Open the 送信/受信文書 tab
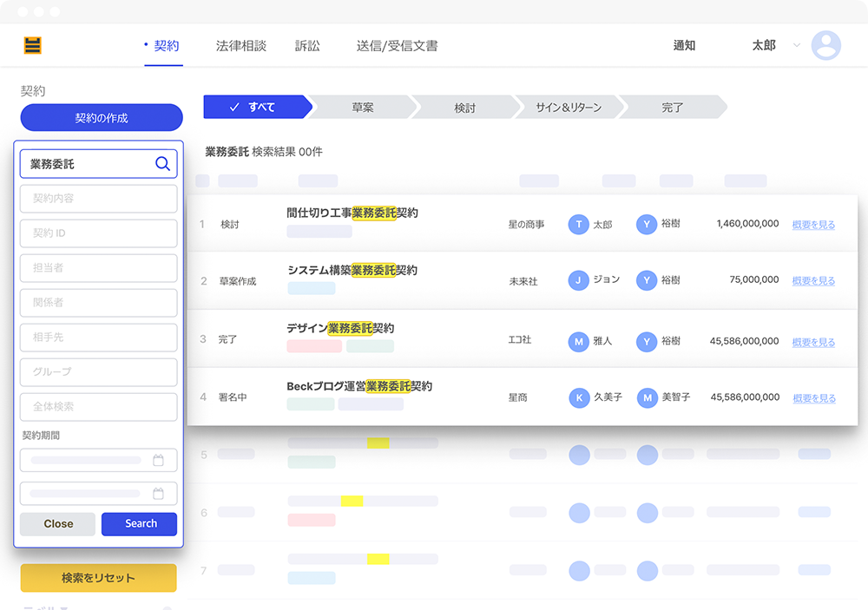The image size is (868, 610). tap(397, 46)
